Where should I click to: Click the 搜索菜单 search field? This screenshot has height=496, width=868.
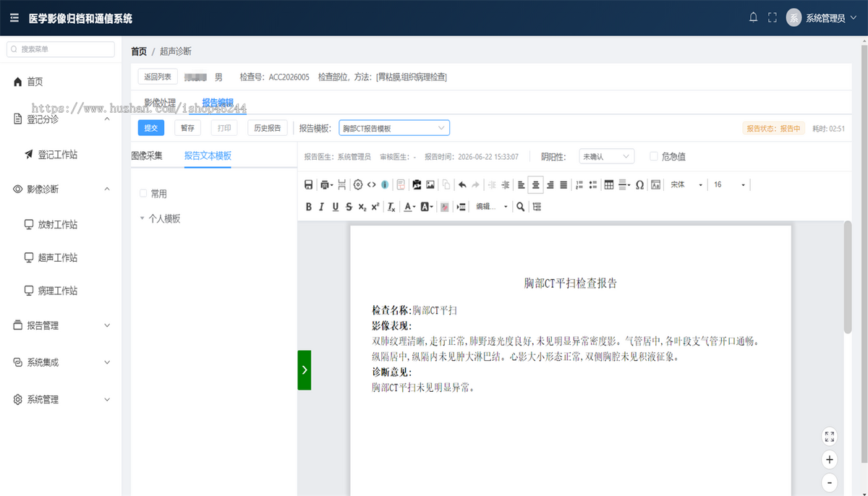pos(61,49)
